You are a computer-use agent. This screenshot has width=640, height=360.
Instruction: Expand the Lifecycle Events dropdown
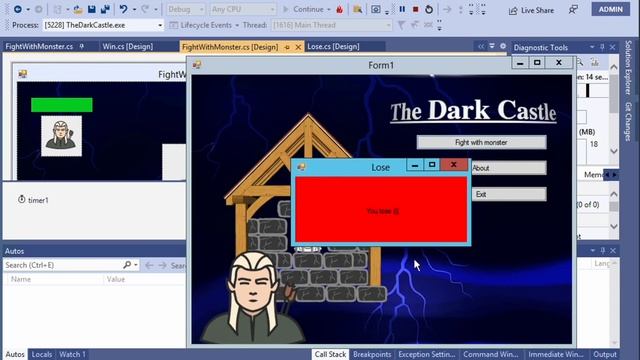(237, 25)
